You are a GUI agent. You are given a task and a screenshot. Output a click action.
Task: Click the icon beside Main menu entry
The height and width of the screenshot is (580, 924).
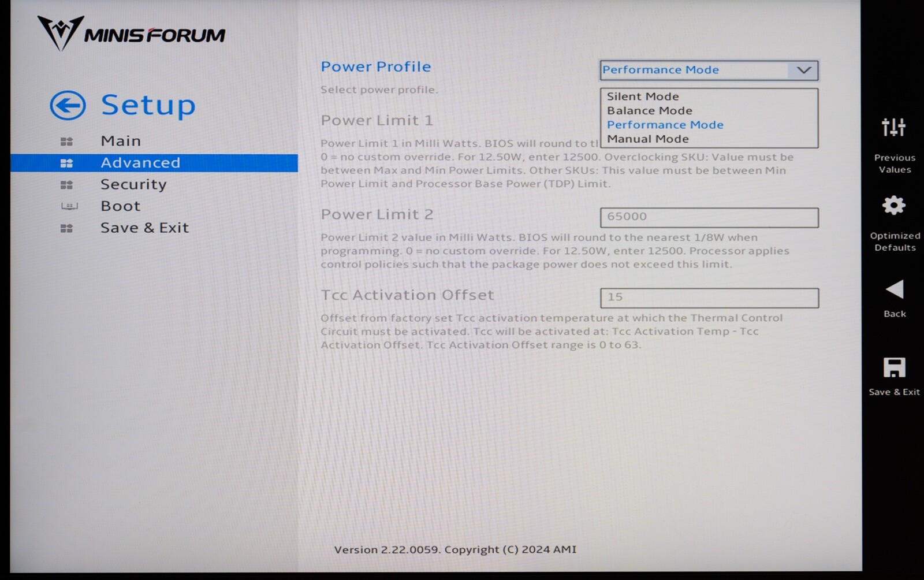(67, 142)
